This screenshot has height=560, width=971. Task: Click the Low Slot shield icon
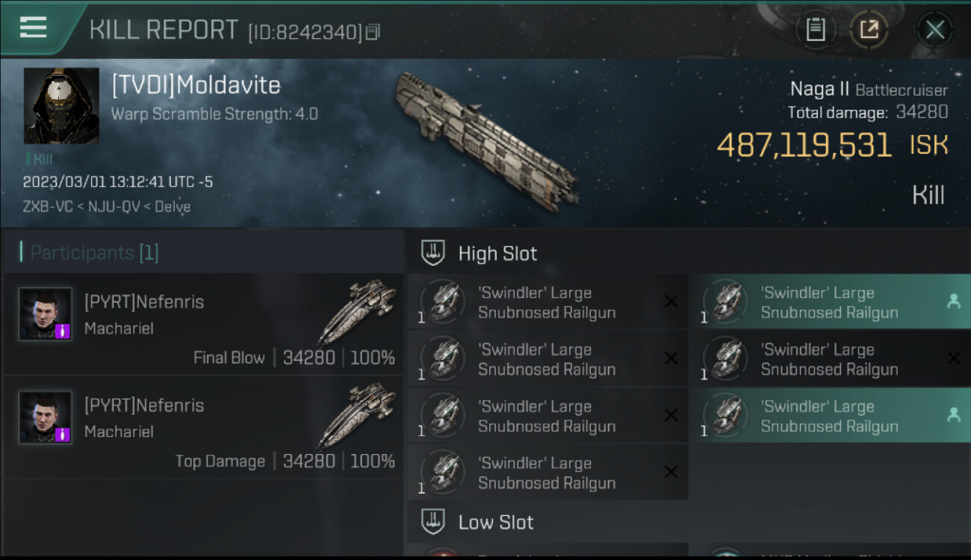coord(433,521)
